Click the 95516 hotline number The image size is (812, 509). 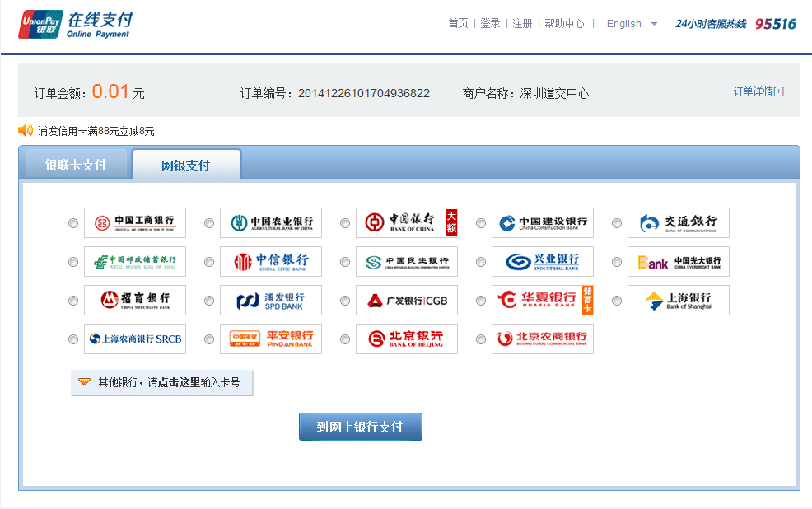tap(775, 24)
